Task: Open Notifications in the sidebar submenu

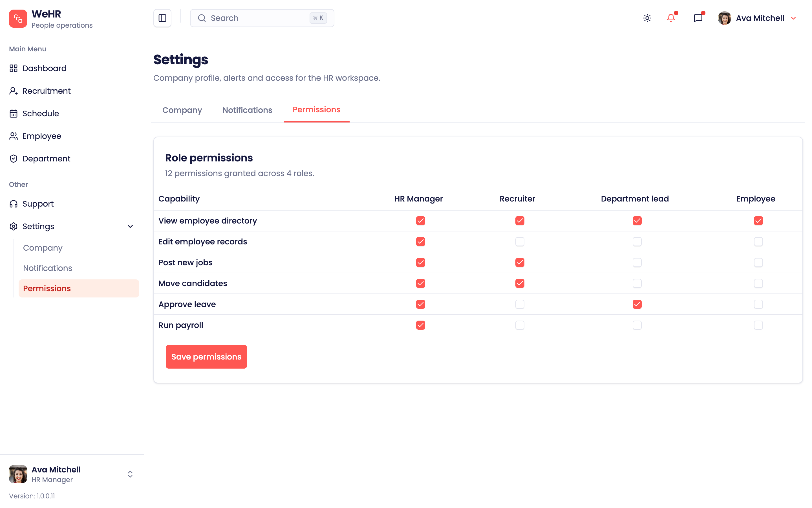Action: tap(79, 268)
